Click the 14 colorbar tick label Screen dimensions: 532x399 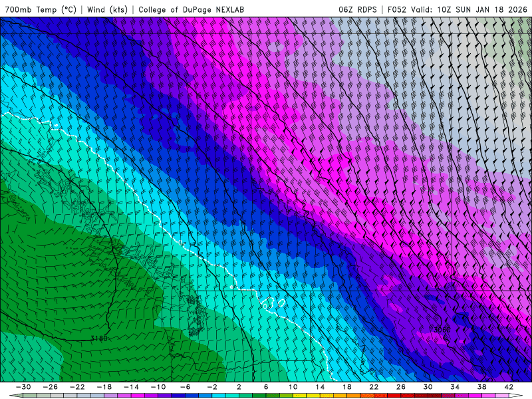click(320, 387)
